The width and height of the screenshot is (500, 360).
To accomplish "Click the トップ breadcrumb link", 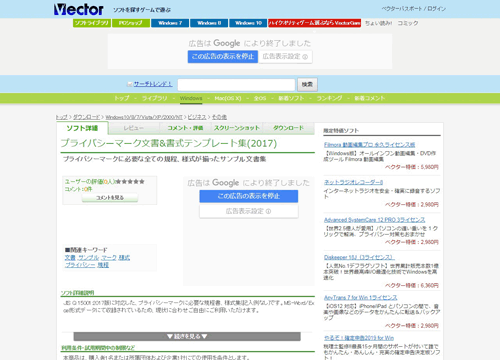I will click(x=62, y=117).
